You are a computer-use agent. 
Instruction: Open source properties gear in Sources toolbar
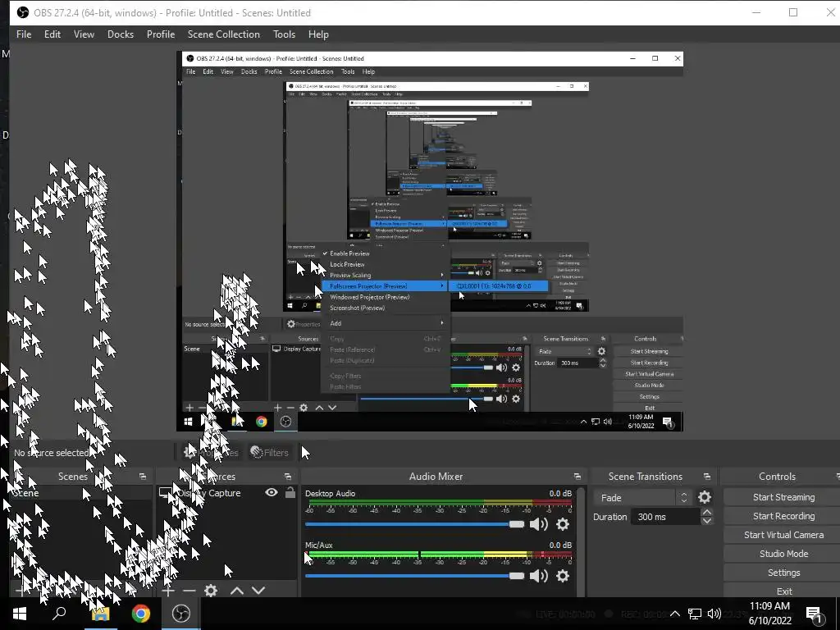click(211, 591)
